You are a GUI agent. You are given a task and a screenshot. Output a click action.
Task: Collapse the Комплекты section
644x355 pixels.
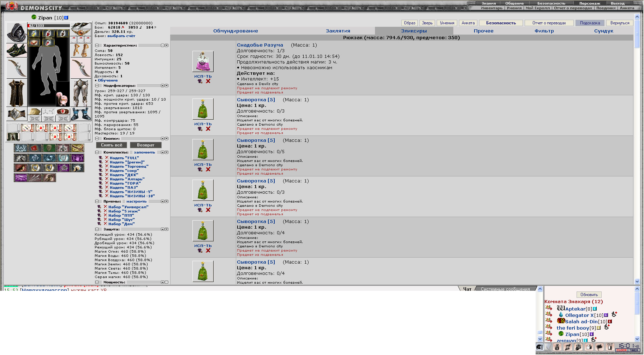[x=96, y=152]
